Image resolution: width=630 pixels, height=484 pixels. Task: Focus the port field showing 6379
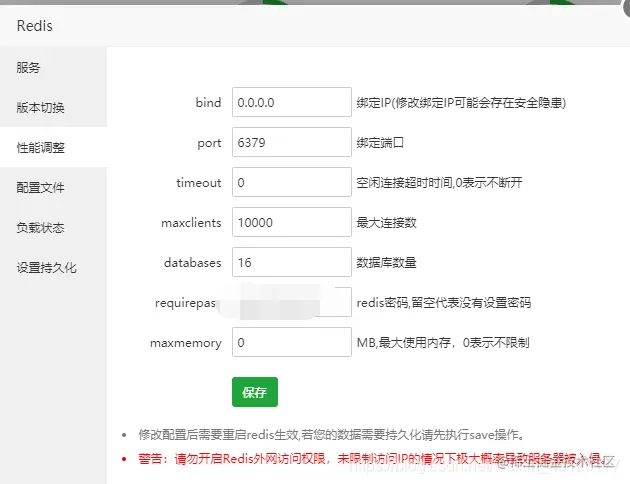point(292,142)
